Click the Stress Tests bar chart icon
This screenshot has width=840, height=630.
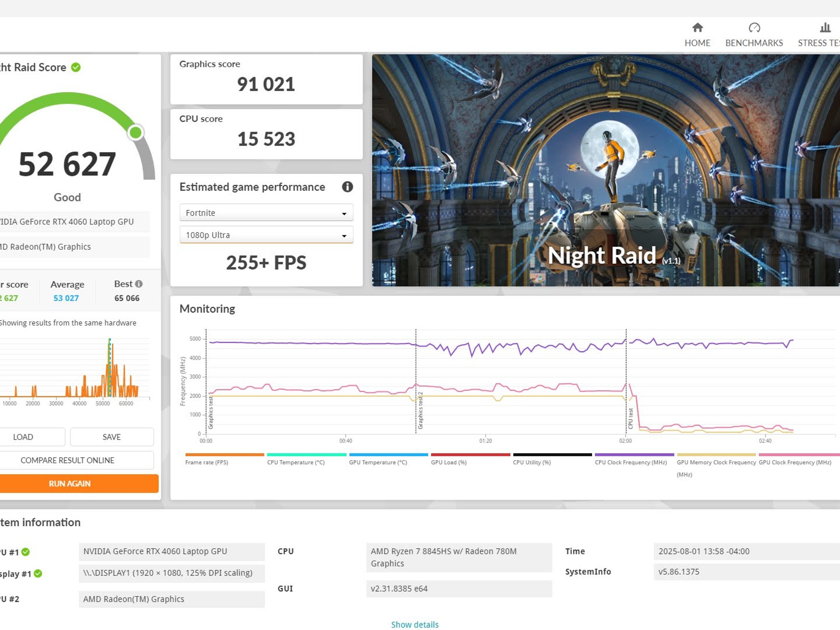824,28
